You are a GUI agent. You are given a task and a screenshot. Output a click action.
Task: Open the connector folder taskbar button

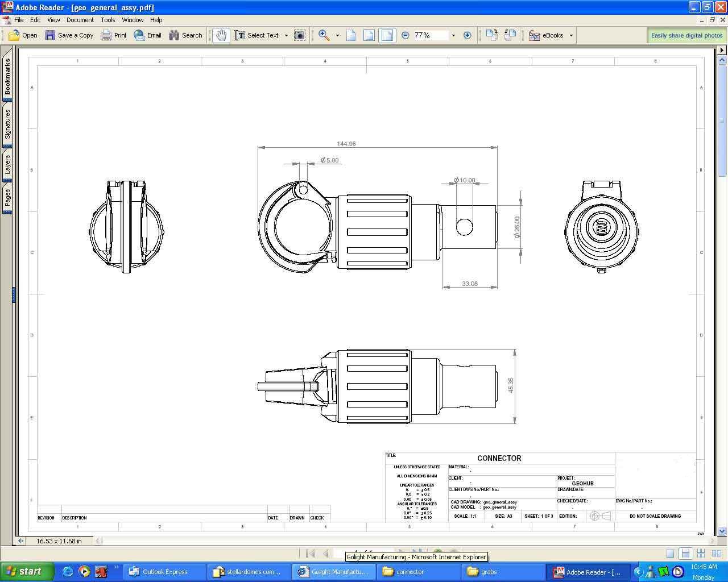click(x=418, y=572)
